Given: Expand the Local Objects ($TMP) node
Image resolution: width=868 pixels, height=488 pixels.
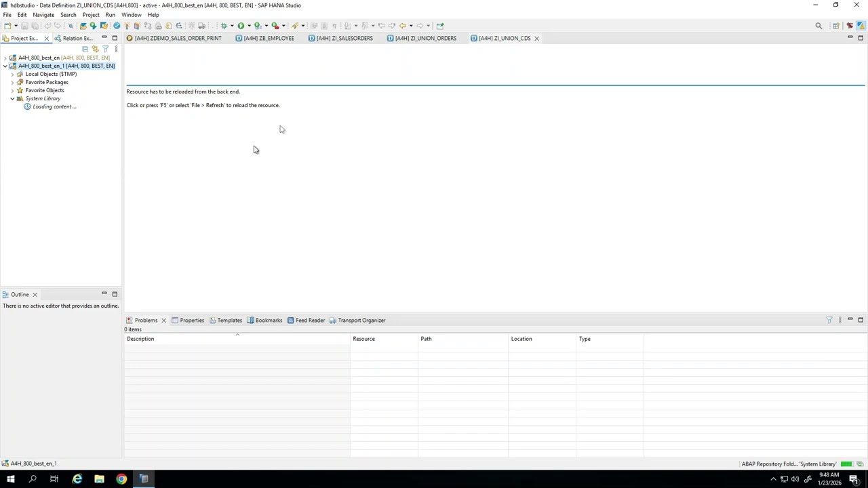Looking at the screenshot, I should click(x=12, y=74).
